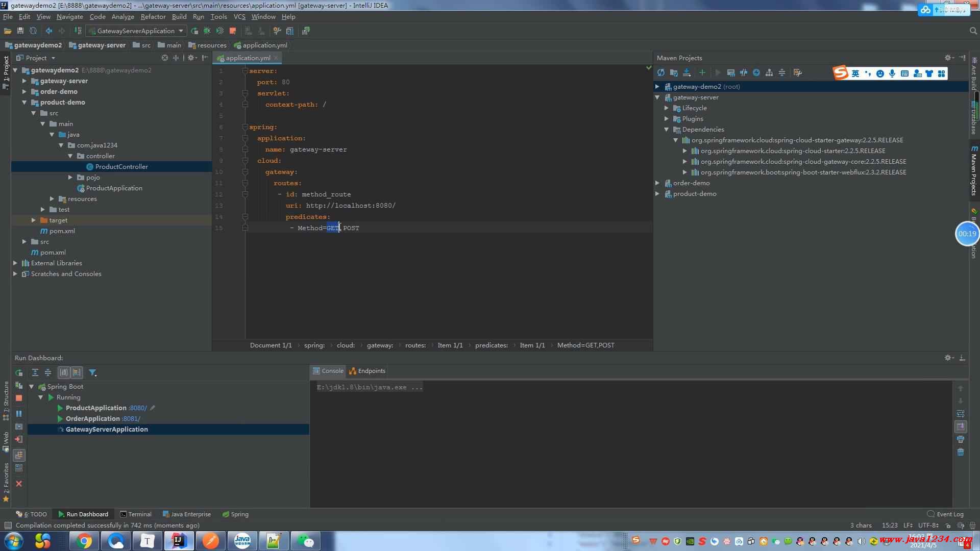Click the resources breadcrumb in navigation bar
Screen dimensions: 980x551
[207, 45]
